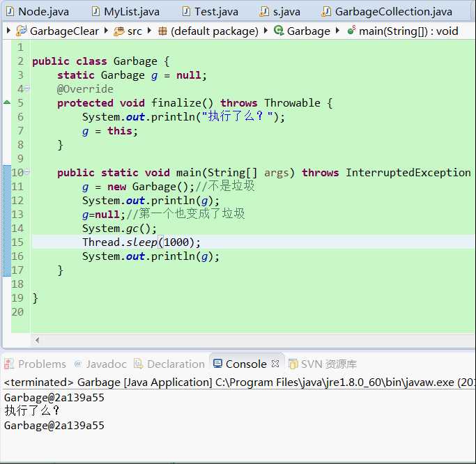Click the MyList.java file icon
Viewport: 476px width, 464px height.
click(95, 12)
